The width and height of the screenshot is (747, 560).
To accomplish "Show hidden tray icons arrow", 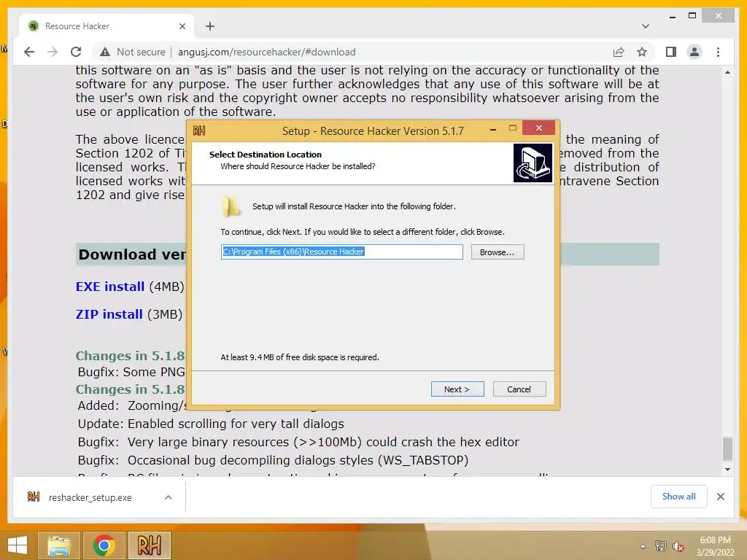I will click(643, 546).
